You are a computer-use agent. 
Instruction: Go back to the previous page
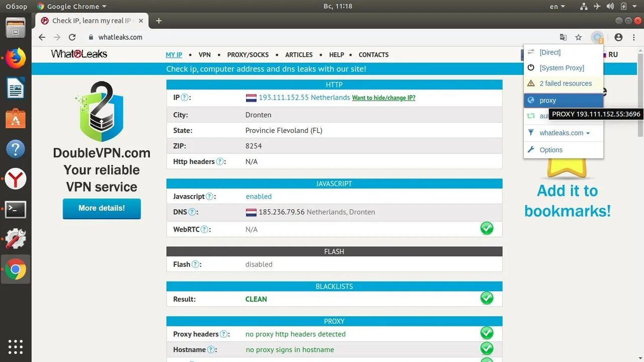click(x=42, y=37)
